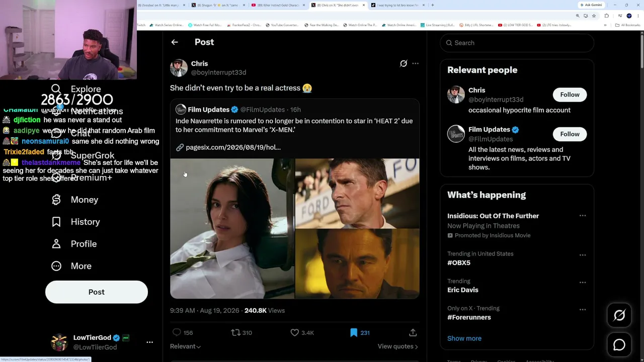
Task: Go to Profile in the sidebar
Action: 74,244
